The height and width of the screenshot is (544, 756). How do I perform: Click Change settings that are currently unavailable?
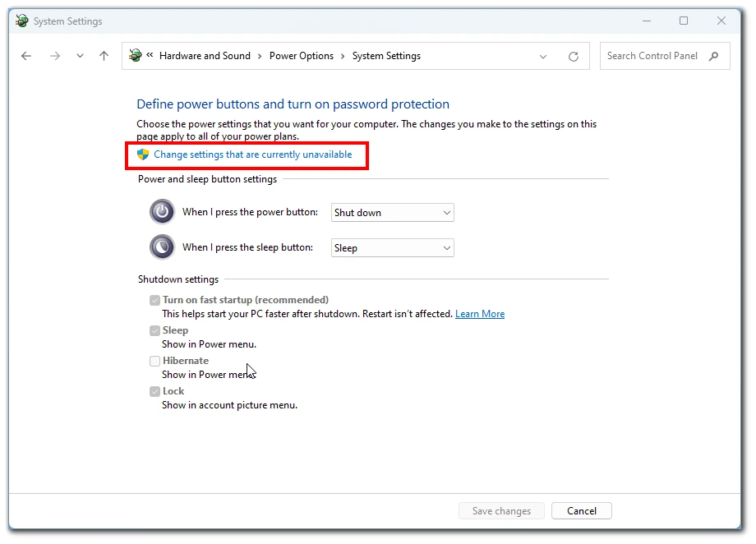pyautogui.click(x=252, y=154)
